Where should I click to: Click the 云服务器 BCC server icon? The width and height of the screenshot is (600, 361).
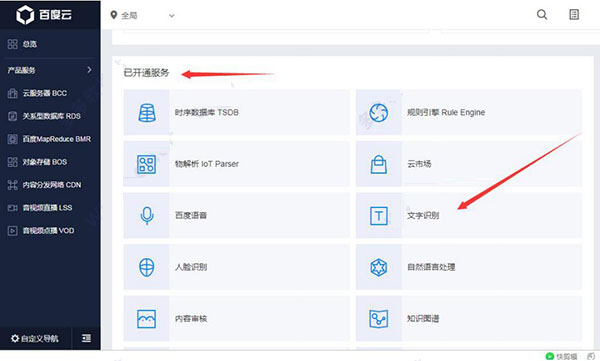tap(13, 93)
